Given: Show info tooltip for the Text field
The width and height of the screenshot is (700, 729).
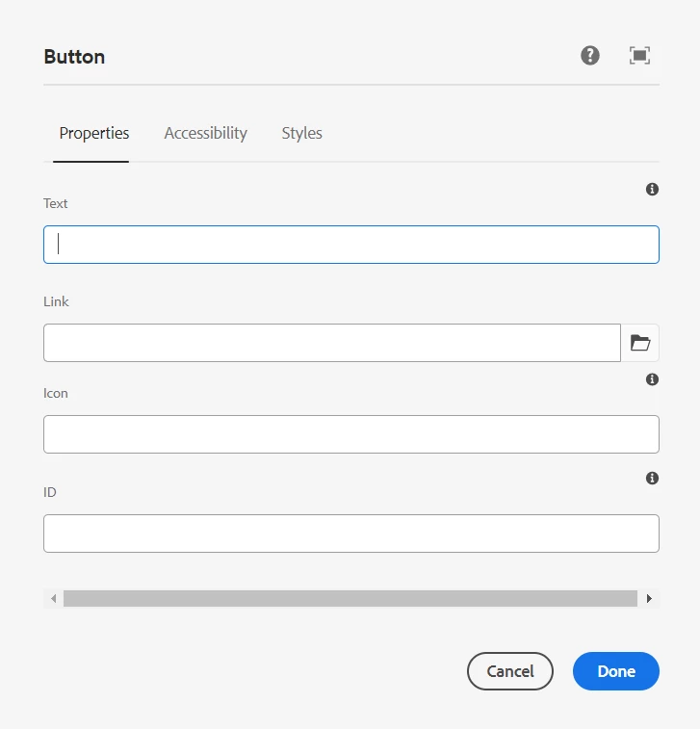Looking at the screenshot, I should click(x=652, y=190).
